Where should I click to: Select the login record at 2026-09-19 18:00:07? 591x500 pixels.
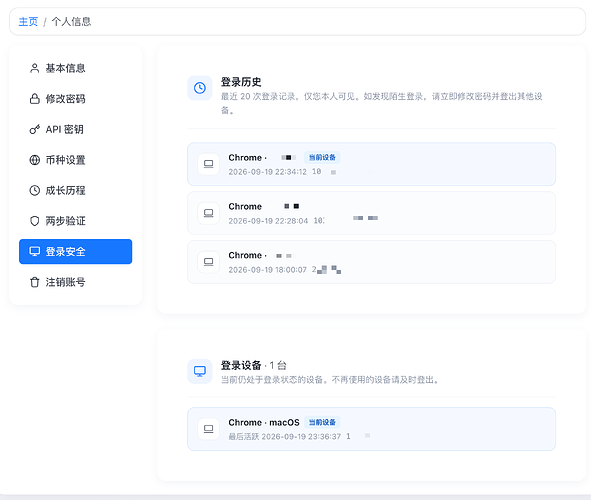pyautogui.click(x=371, y=262)
